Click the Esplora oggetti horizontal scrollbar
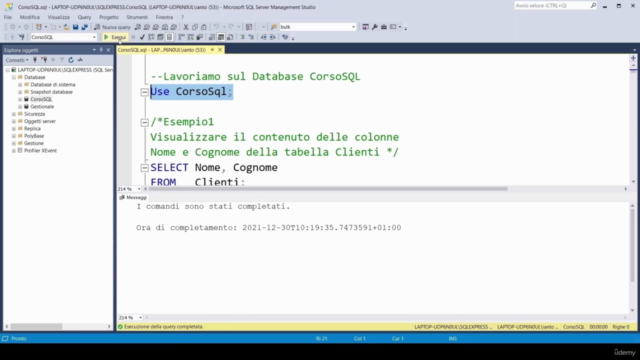 pyautogui.click(x=36, y=327)
